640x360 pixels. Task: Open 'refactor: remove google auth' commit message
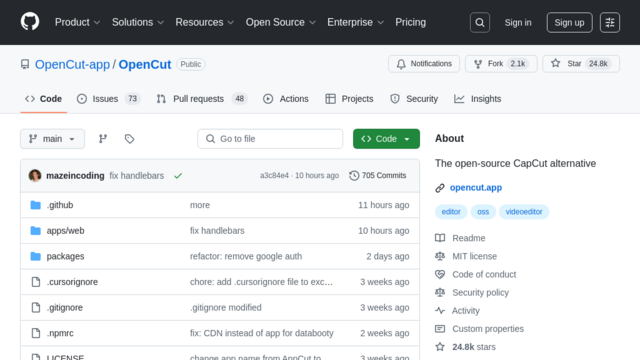pyautogui.click(x=246, y=256)
